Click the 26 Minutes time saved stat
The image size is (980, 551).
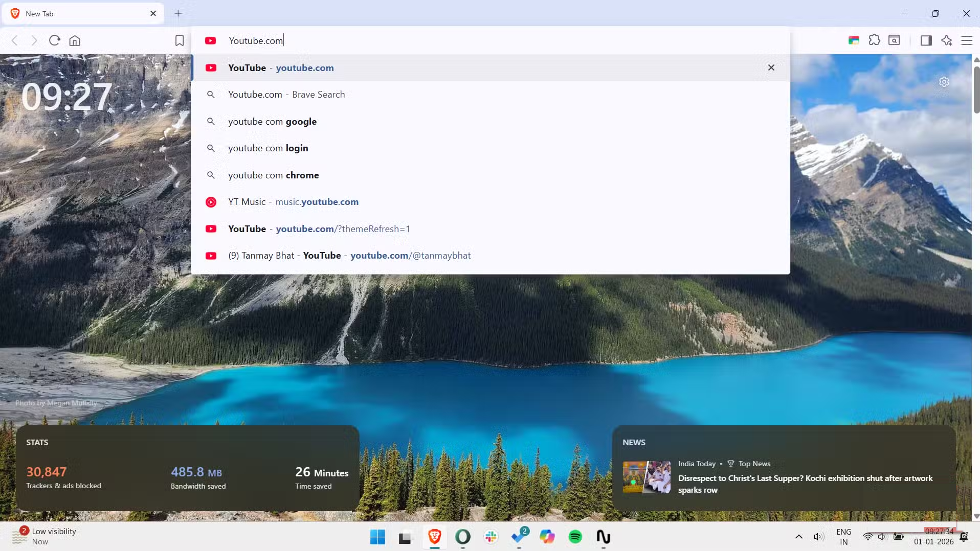pyautogui.click(x=322, y=477)
